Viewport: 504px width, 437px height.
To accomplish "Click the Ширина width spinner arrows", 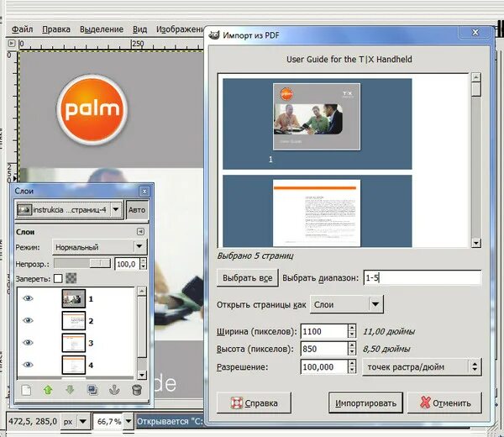I will (x=352, y=331).
